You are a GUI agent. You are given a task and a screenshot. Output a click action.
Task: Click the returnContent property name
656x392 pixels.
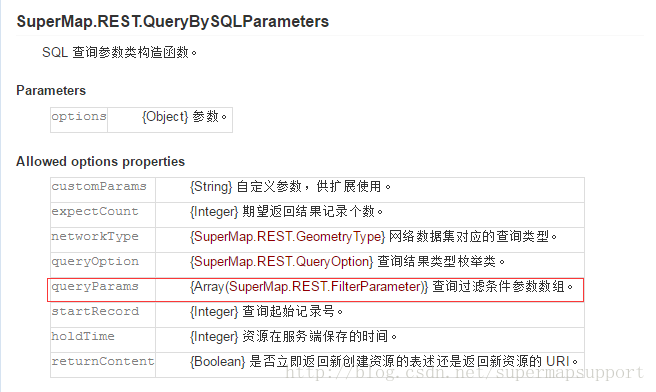(x=103, y=361)
